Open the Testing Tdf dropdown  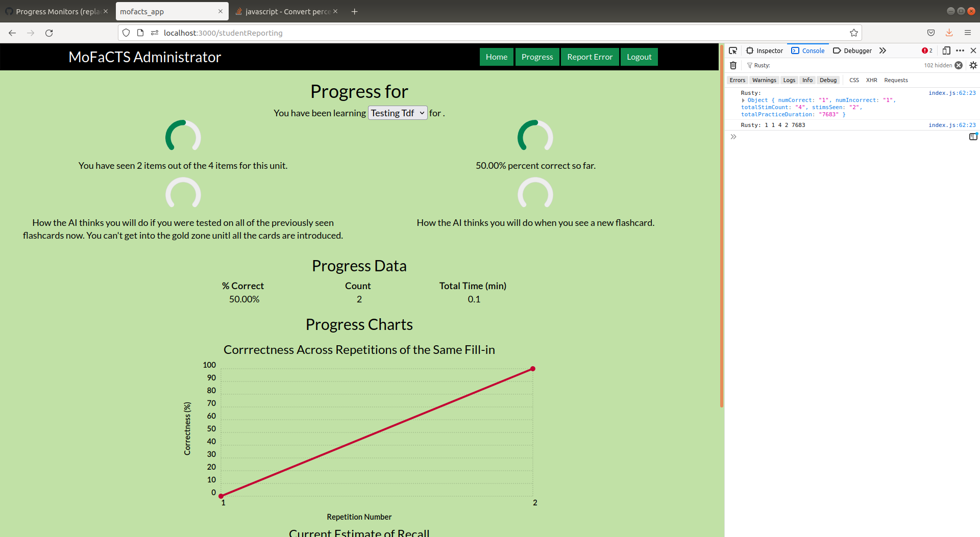click(397, 113)
